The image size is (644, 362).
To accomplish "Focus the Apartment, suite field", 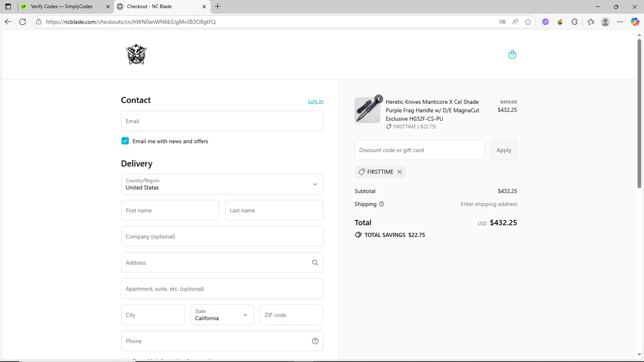I will [x=222, y=289].
